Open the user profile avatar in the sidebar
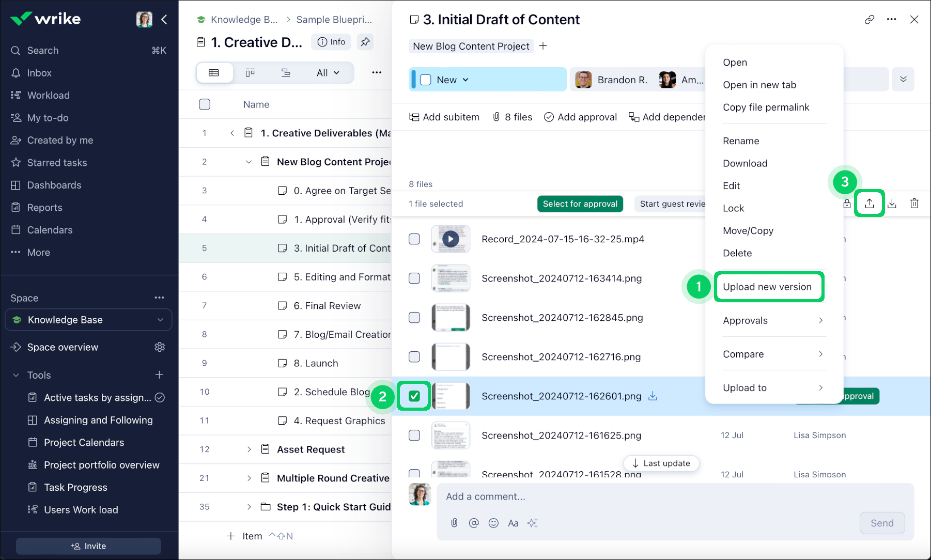931x560 pixels. (x=144, y=20)
